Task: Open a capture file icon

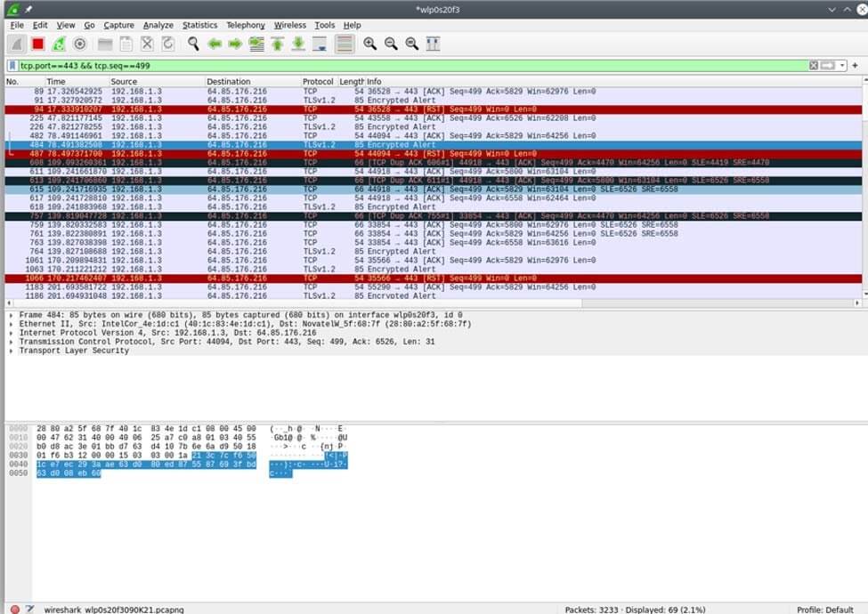Action: [105, 44]
